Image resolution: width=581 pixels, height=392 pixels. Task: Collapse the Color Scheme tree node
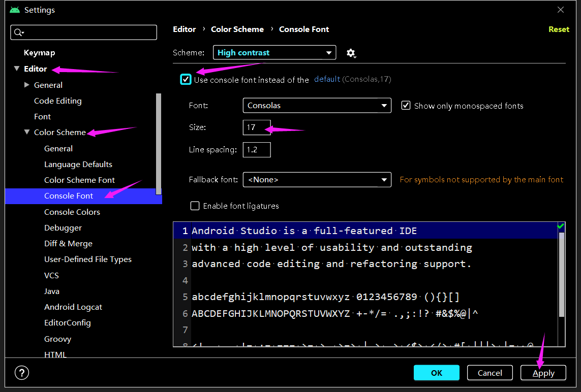[x=26, y=132]
